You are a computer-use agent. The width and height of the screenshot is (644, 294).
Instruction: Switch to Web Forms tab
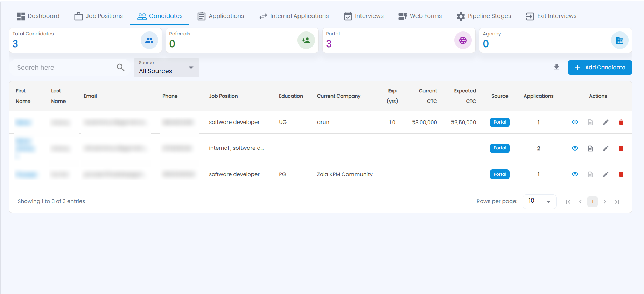pos(420,16)
